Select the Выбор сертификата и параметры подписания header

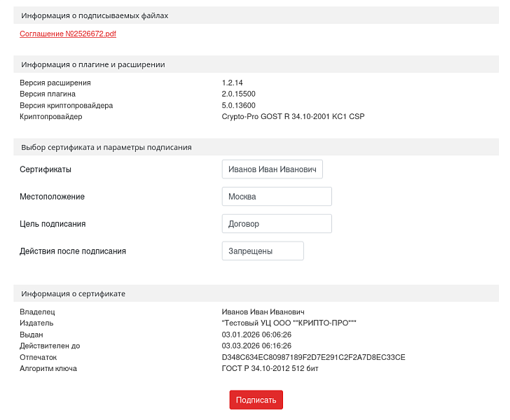106,147
